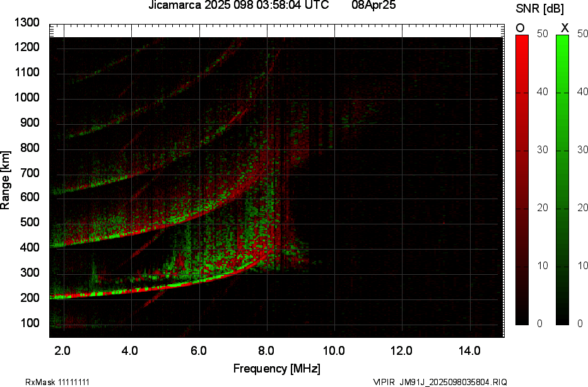Viewport: 588px width, 387px height.
Task: Click the 'Frequency [MHz]' axis label
Action: [277, 368]
